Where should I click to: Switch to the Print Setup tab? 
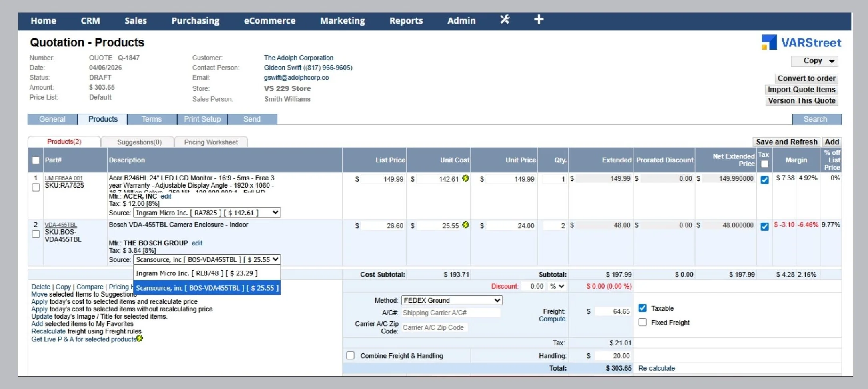202,119
